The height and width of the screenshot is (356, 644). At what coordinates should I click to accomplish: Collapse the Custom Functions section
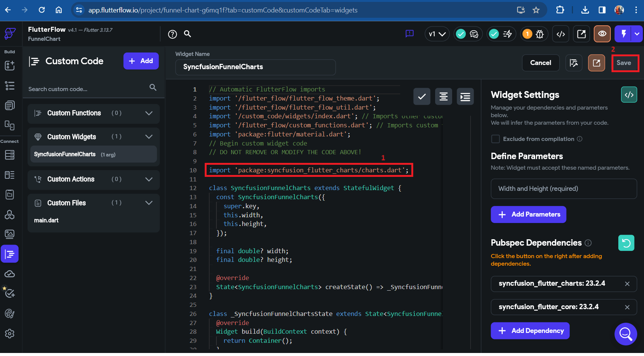click(x=149, y=113)
